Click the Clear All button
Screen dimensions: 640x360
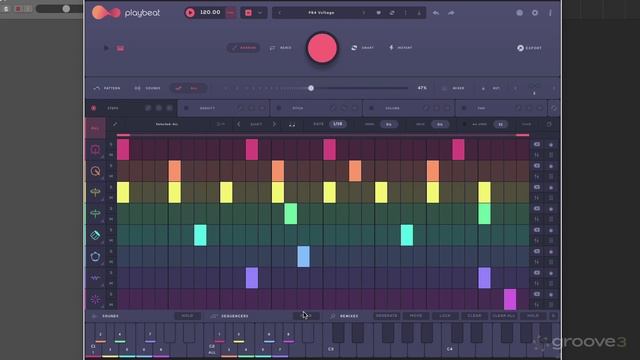pos(504,316)
